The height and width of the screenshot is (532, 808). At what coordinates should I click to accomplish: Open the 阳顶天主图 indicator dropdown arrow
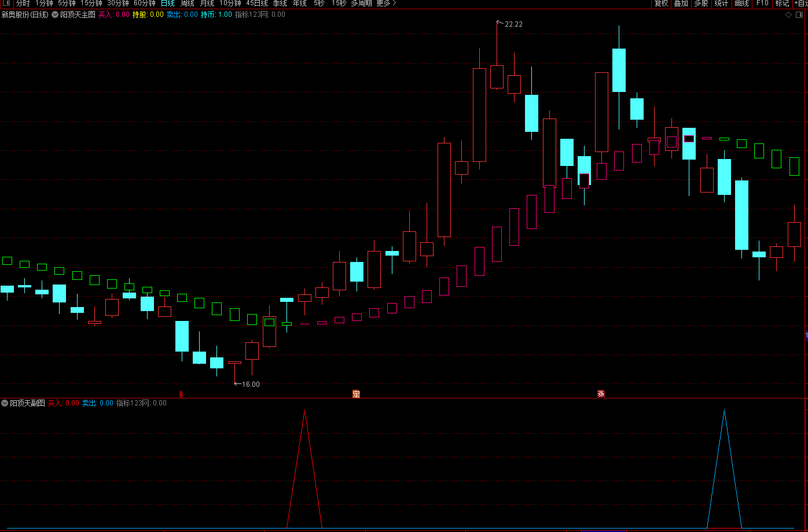(55, 15)
